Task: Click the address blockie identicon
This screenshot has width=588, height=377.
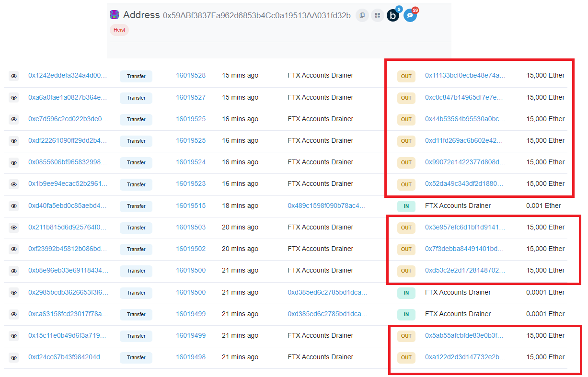Action: (115, 15)
